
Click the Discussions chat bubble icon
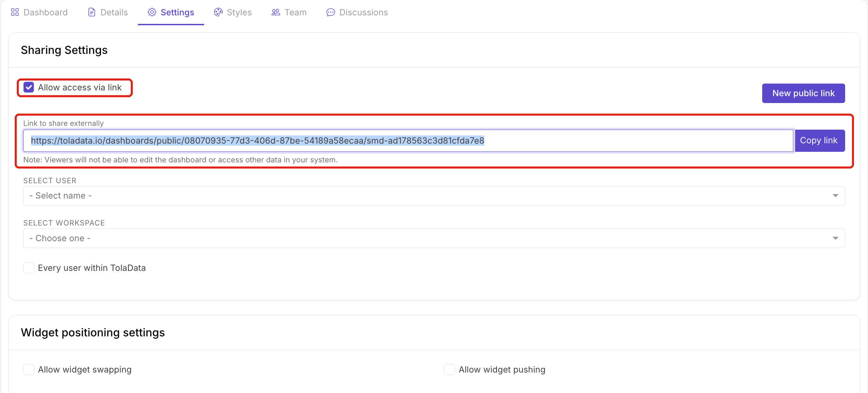(x=330, y=12)
